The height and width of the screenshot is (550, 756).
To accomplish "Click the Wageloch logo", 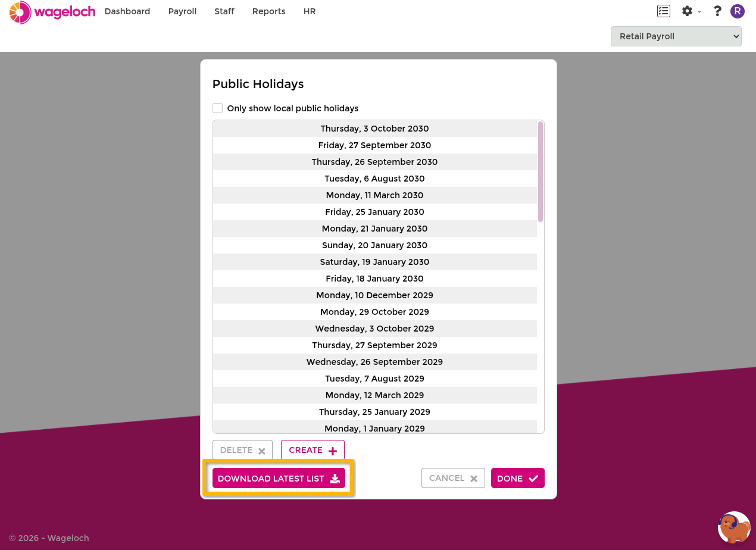I will [x=52, y=12].
